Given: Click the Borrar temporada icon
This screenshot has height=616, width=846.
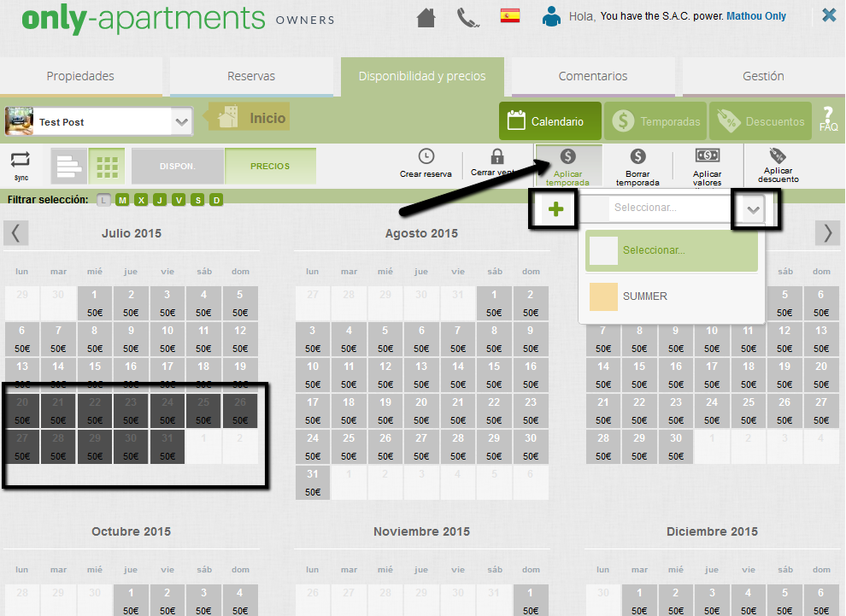Looking at the screenshot, I should pyautogui.click(x=637, y=157).
